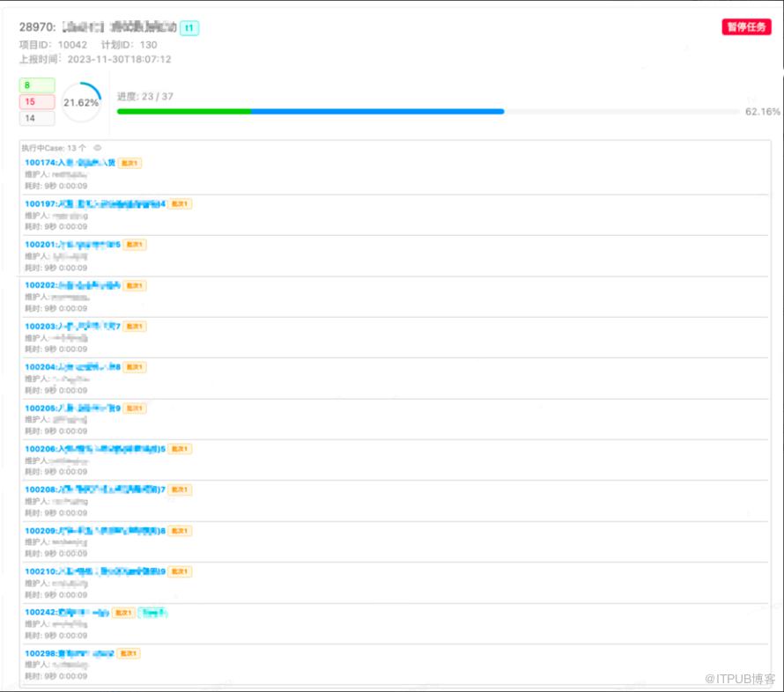Click the teal tag on case 100242
This screenshot has height=692, width=784.
pos(152,613)
